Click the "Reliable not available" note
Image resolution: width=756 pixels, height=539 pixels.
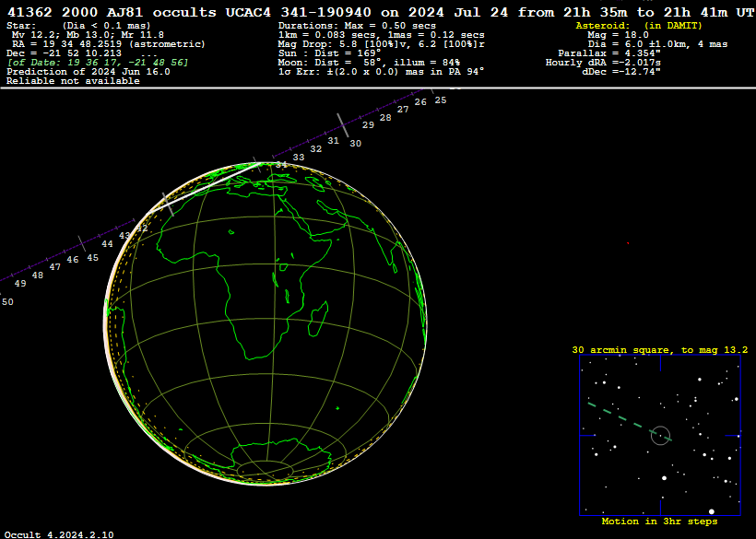coord(73,80)
